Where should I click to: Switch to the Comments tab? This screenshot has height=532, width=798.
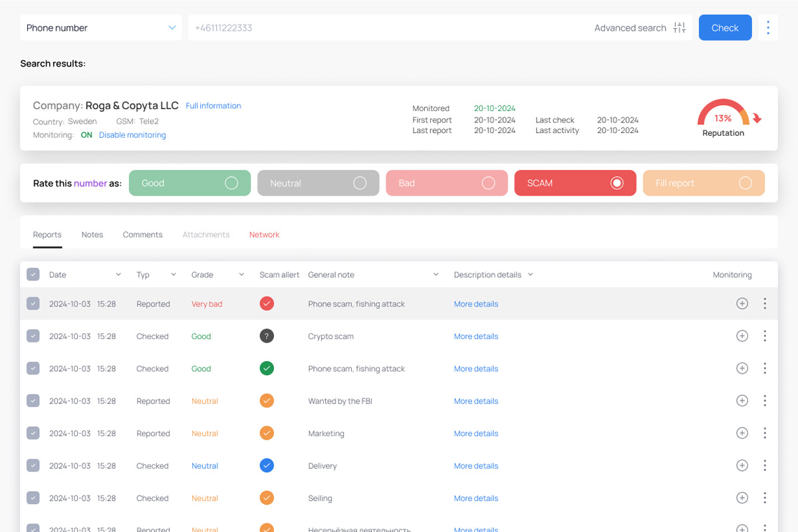point(142,235)
